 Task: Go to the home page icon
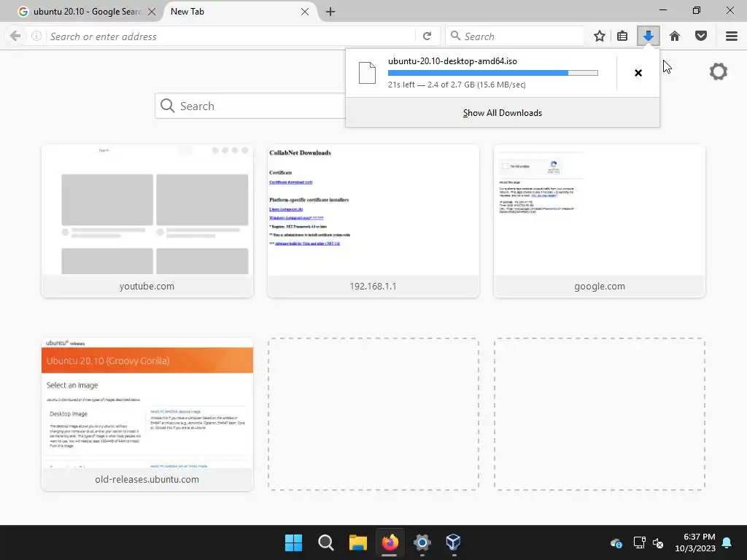tap(675, 36)
